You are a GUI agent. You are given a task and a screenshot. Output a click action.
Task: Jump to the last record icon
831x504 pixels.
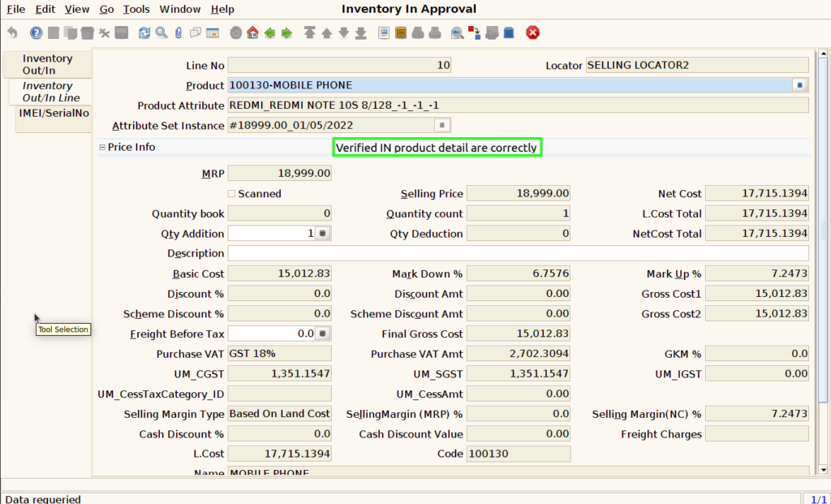point(361,32)
